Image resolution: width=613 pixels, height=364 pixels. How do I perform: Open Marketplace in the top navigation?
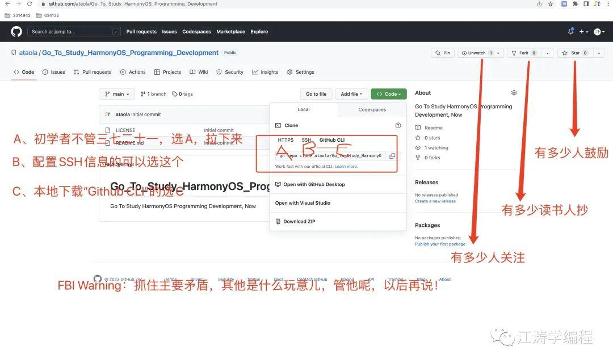230,32
